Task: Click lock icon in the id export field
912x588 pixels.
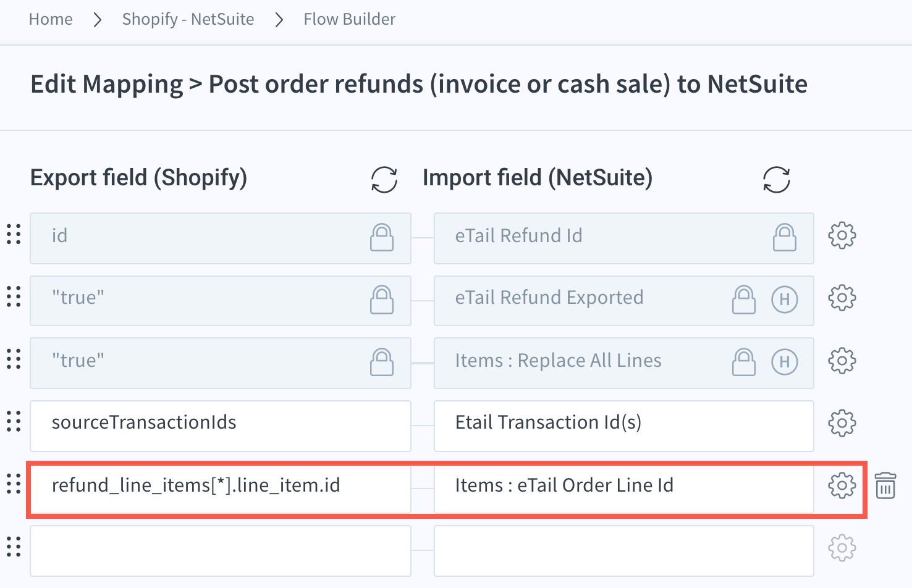Action: pos(382,237)
